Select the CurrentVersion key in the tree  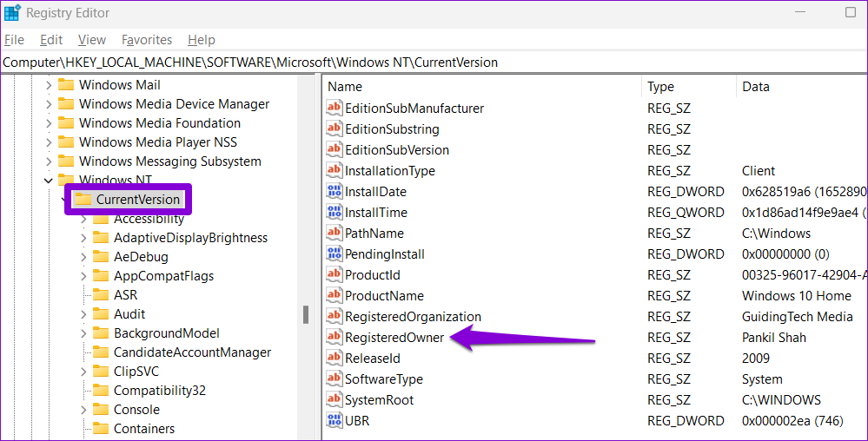pyautogui.click(x=137, y=200)
